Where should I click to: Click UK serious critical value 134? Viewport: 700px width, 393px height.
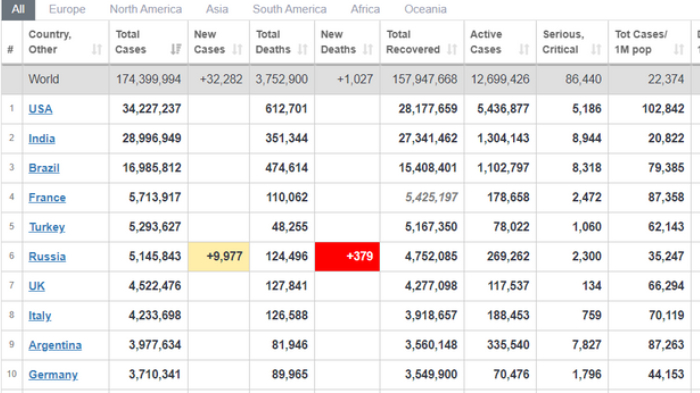[592, 285]
